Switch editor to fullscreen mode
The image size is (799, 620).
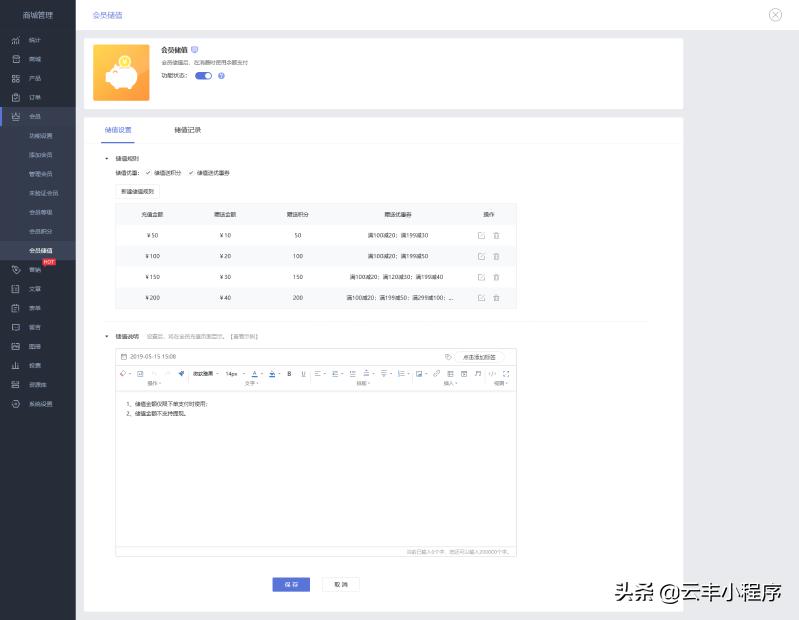[506, 374]
